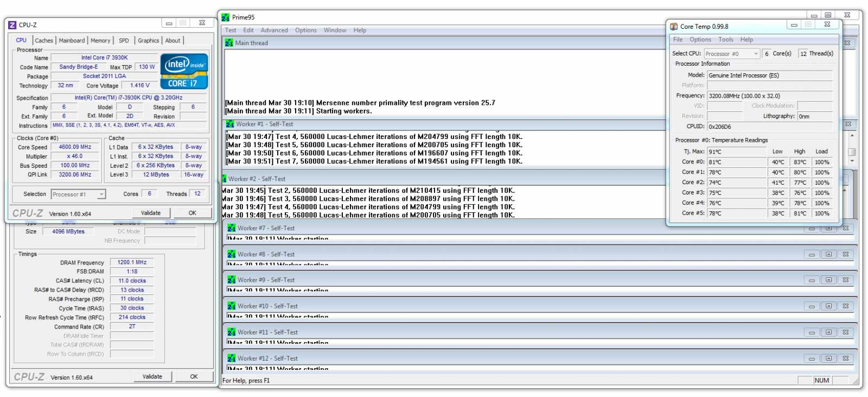The image size is (868, 397).
Task: Click the Main thread window icon
Action: [x=229, y=43]
